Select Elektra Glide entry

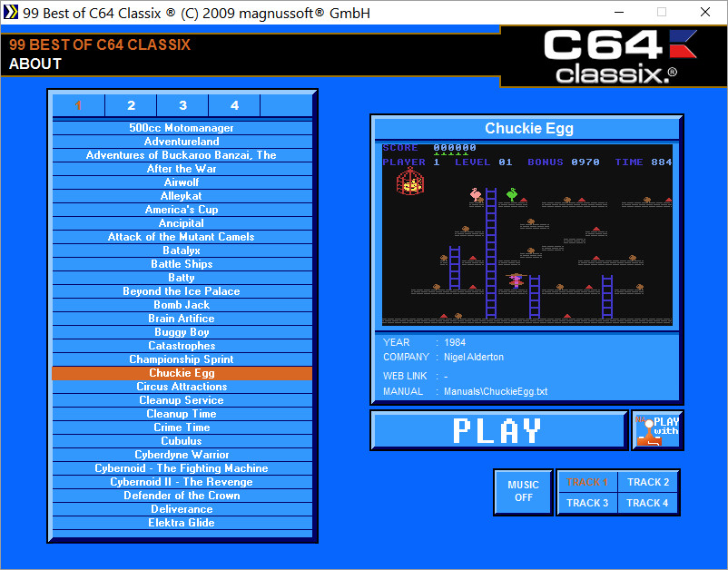point(182,523)
